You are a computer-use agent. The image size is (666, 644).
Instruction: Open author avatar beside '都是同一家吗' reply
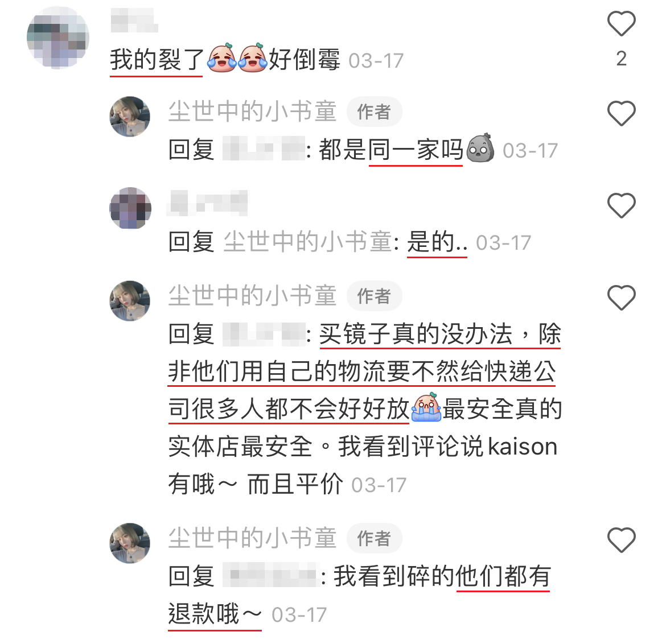(x=130, y=117)
